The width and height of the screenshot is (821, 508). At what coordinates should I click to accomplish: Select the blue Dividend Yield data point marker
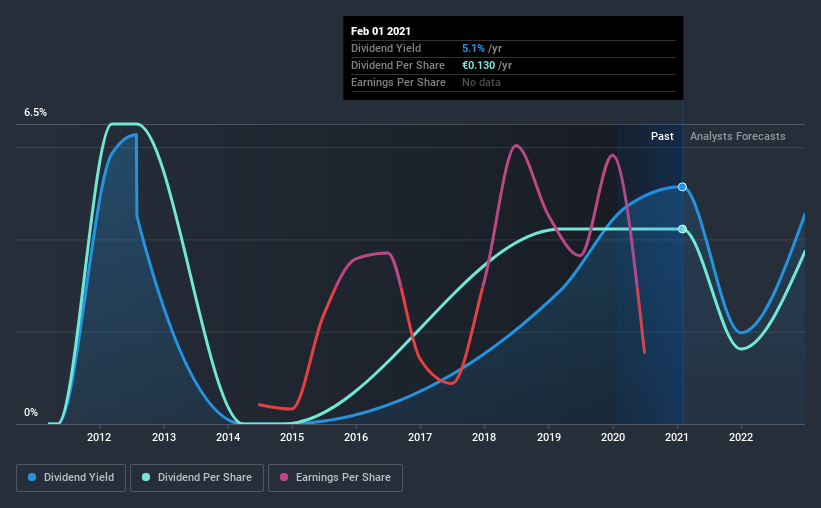682,187
